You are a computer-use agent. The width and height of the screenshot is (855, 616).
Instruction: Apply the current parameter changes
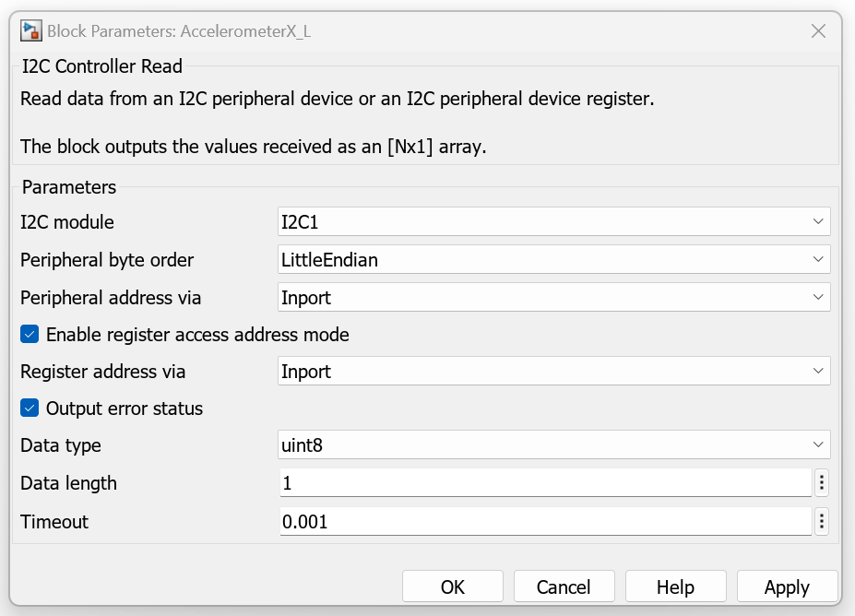787,586
